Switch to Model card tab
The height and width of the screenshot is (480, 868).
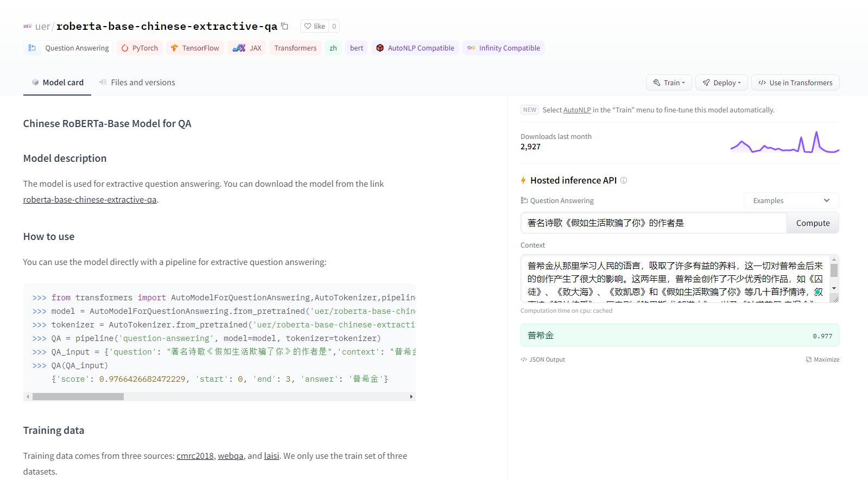pyautogui.click(x=57, y=83)
